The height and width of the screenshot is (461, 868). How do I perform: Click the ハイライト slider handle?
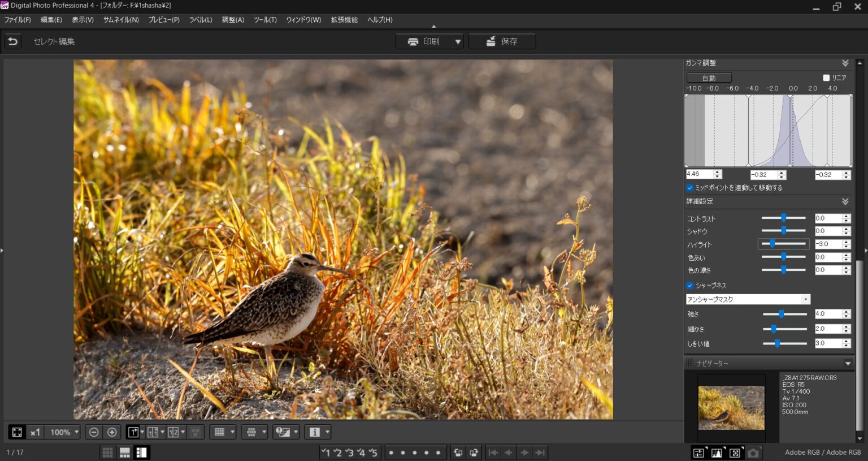tap(772, 244)
